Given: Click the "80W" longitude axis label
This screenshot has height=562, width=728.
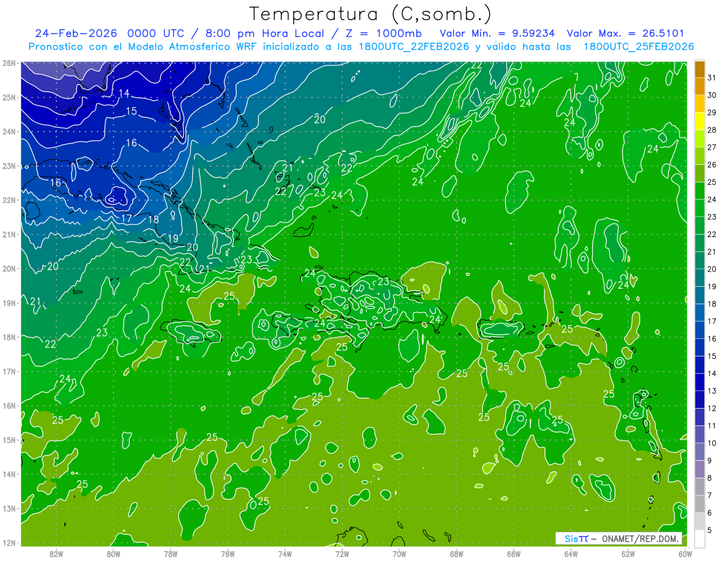Looking at the screenshot, I should [x=113, y=553].
